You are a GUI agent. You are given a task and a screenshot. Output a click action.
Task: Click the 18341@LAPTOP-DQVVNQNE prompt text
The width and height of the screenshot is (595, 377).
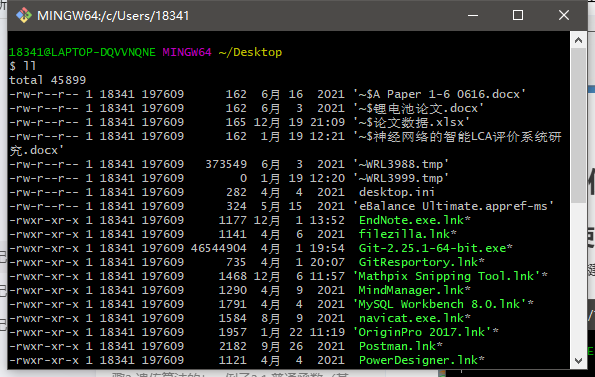click(82, 52)
